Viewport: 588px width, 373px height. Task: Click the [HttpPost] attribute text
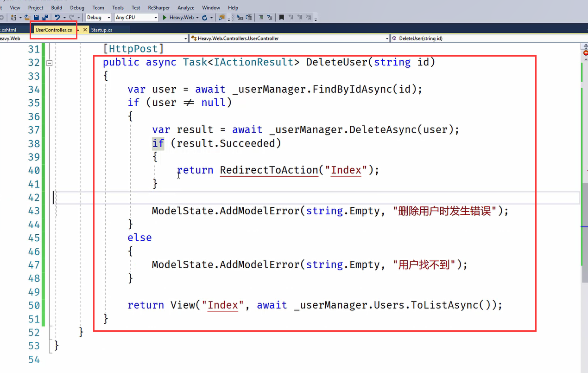133,49
